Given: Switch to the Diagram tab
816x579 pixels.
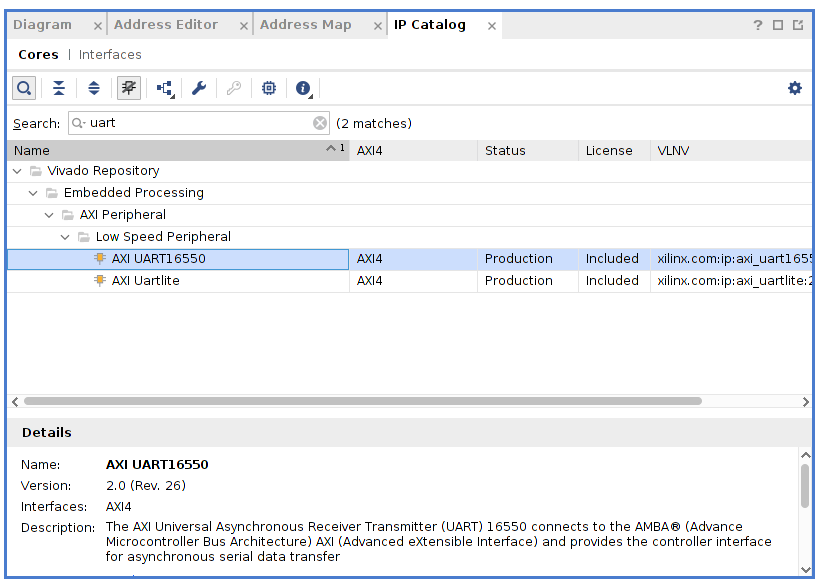Looking at the screenshot, I should point(42,25).
